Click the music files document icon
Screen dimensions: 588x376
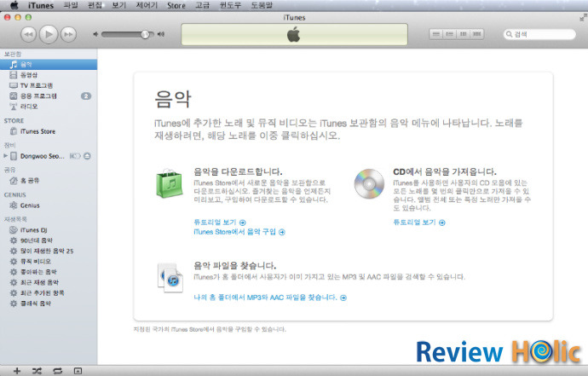pyautogui.click(x=170, y=278)
